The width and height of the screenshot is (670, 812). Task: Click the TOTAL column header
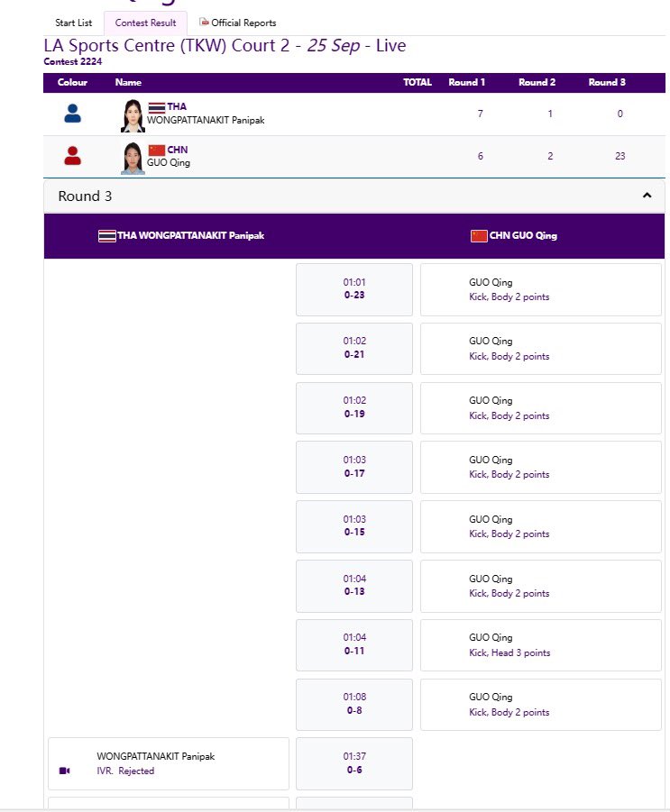(418, 82)
